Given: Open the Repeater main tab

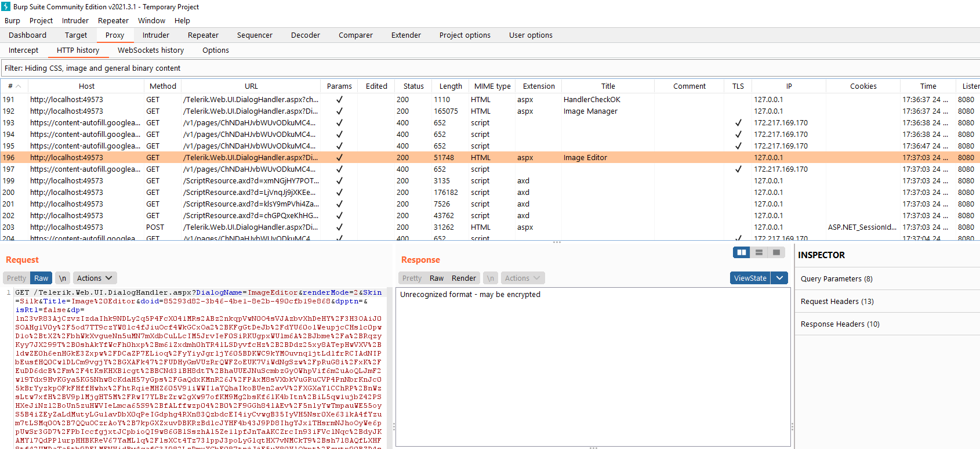Looking at the screenshot, I should tap(203, 35).
